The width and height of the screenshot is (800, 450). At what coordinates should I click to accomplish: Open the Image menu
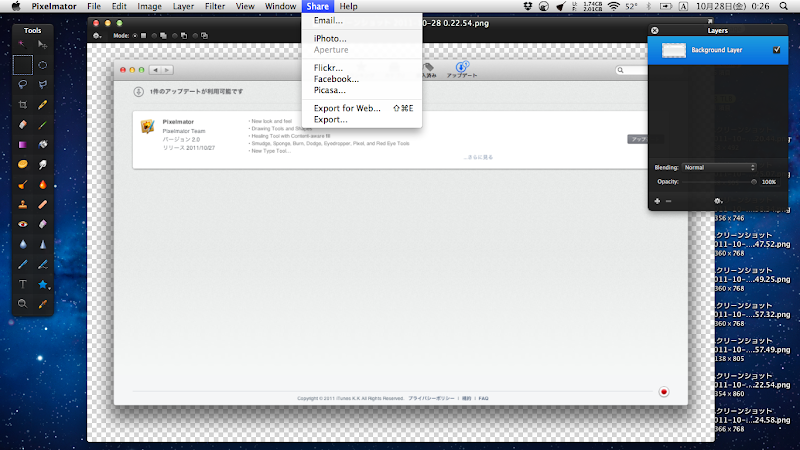149,6
